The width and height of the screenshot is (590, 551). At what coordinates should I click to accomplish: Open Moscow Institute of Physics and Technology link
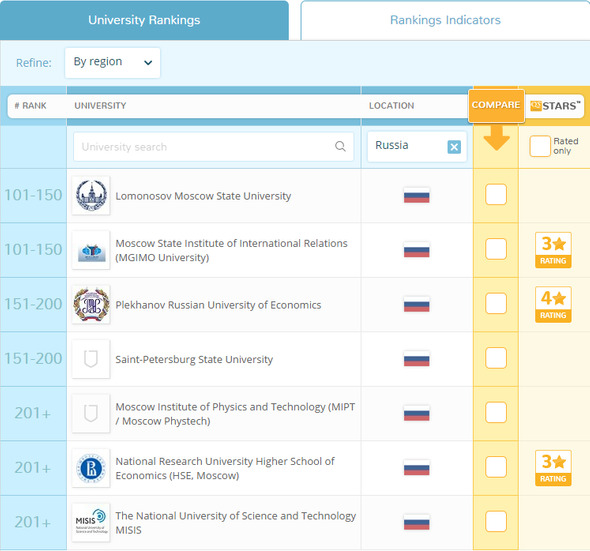pos(235,414)
